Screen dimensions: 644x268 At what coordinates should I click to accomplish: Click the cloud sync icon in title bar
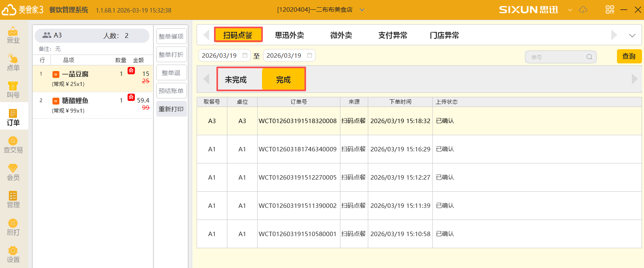pyautogui.click(x=583, y=10)
